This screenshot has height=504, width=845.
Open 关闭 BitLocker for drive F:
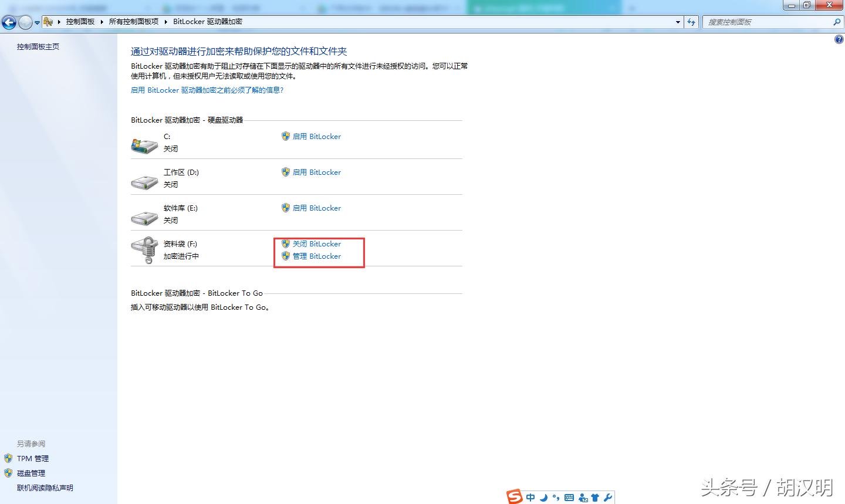pyautogui.click(x=317, y=243)
